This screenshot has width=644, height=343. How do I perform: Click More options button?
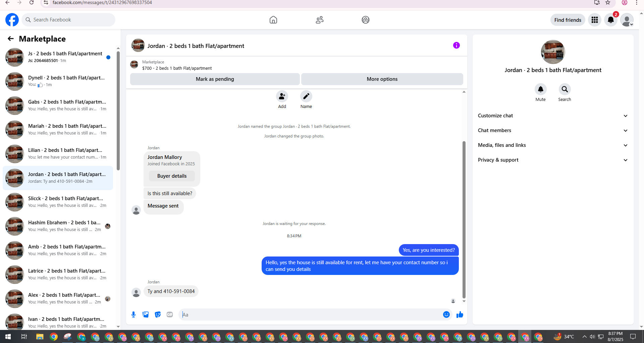(382, 79)
